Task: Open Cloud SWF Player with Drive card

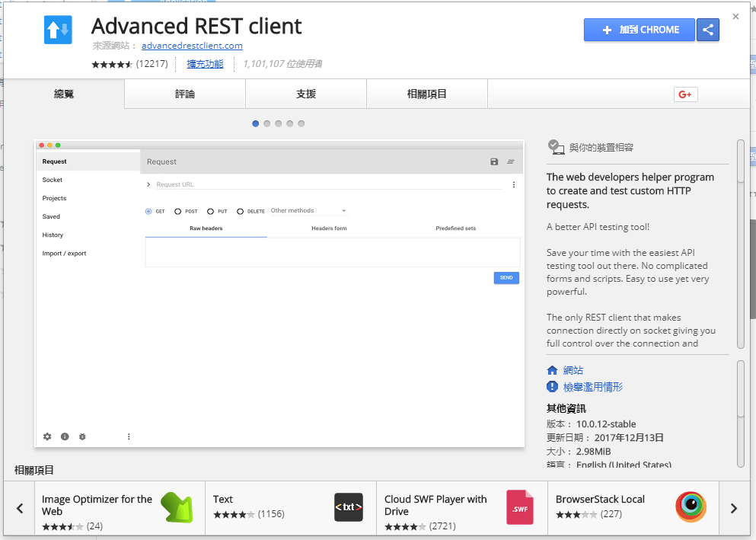Action: point(462,508)
